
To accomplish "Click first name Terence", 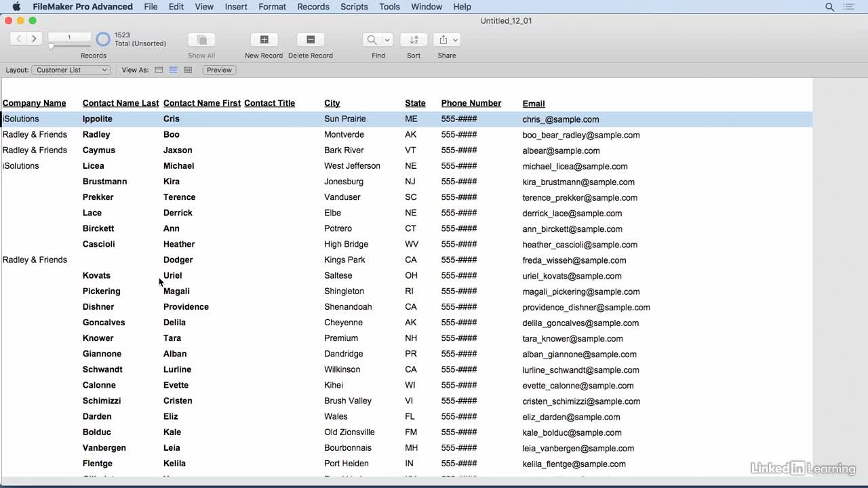I will coord(179,197).
